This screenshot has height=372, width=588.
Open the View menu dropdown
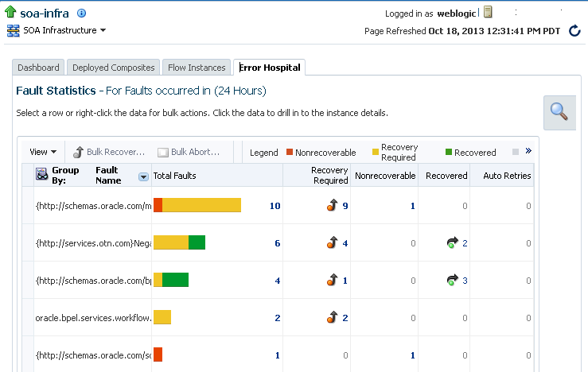pos(43,152)
